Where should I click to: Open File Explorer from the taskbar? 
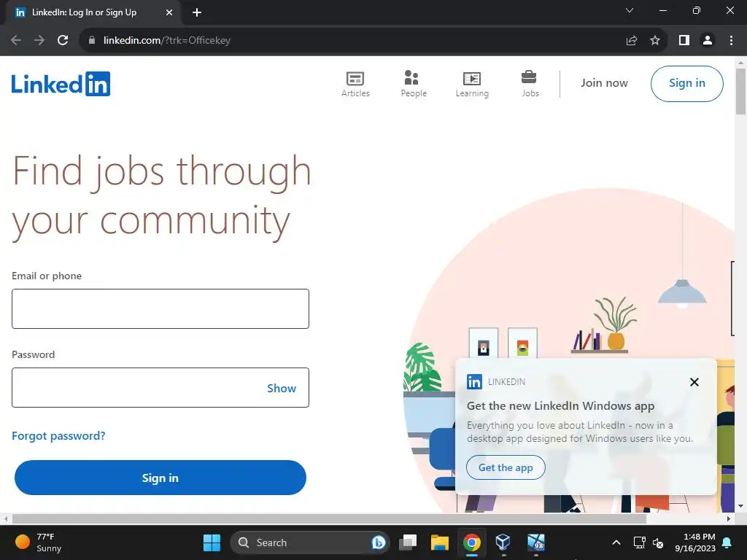[x=440, y=542]
